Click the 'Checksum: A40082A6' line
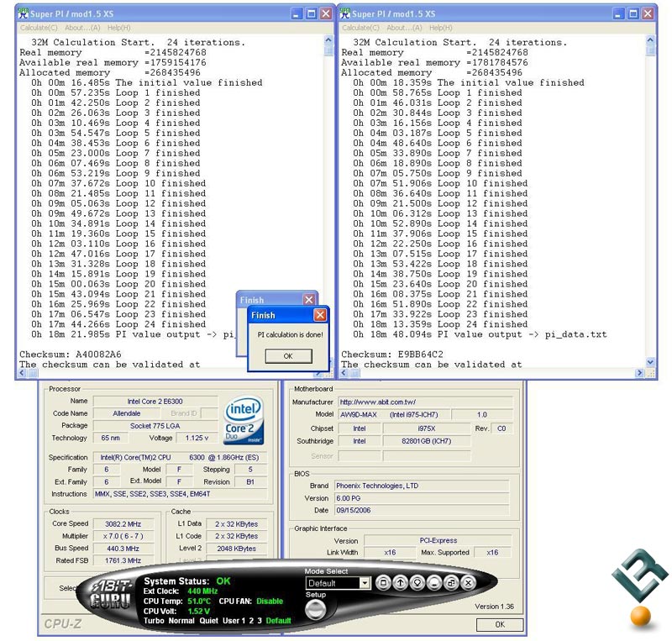The width and height of the screenshot is (672, 641). tap(71, 355)
